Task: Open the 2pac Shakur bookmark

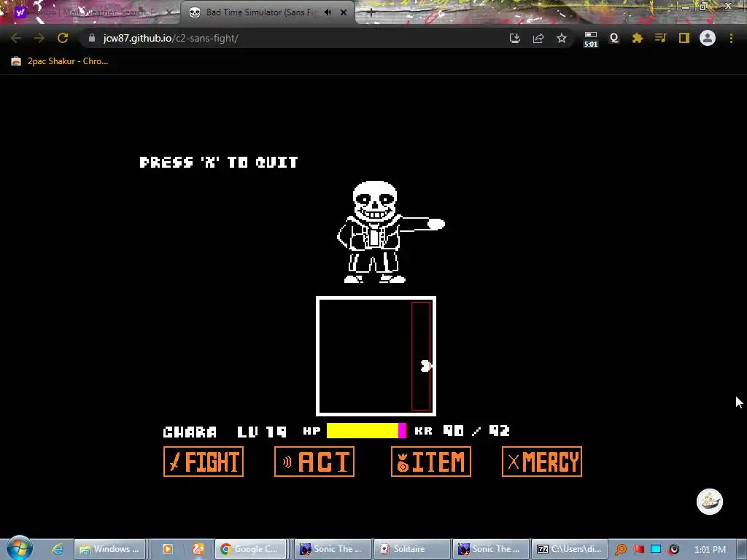Action: pos(60,61)
